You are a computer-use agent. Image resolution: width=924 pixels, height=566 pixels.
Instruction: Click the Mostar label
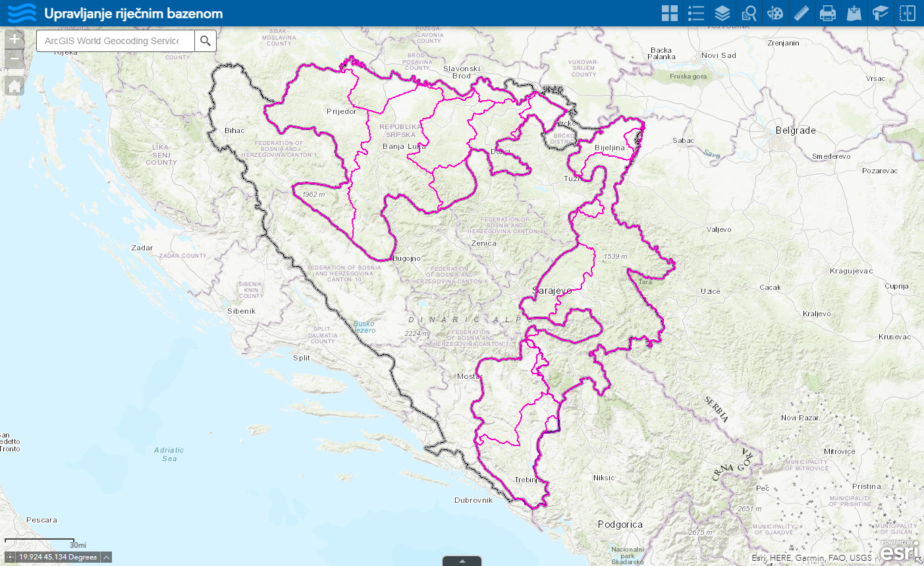pyautogui.click(x=470, y=376)
